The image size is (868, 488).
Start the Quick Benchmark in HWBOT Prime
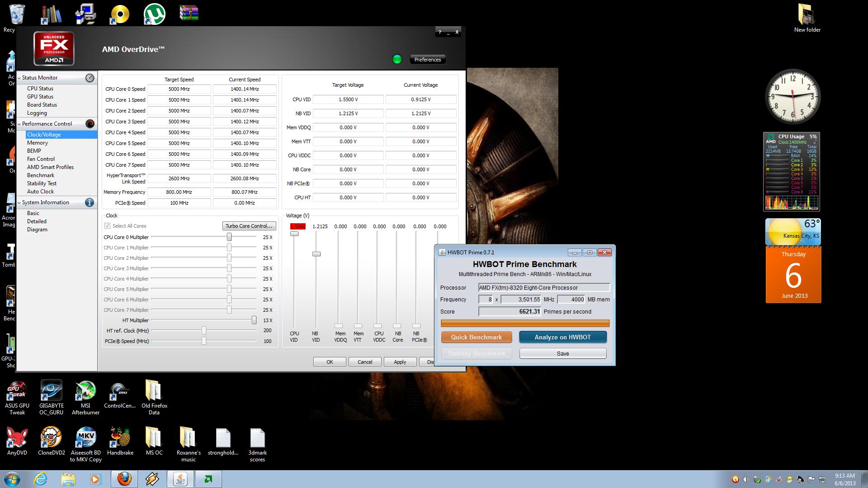click(x=476, y=337)
